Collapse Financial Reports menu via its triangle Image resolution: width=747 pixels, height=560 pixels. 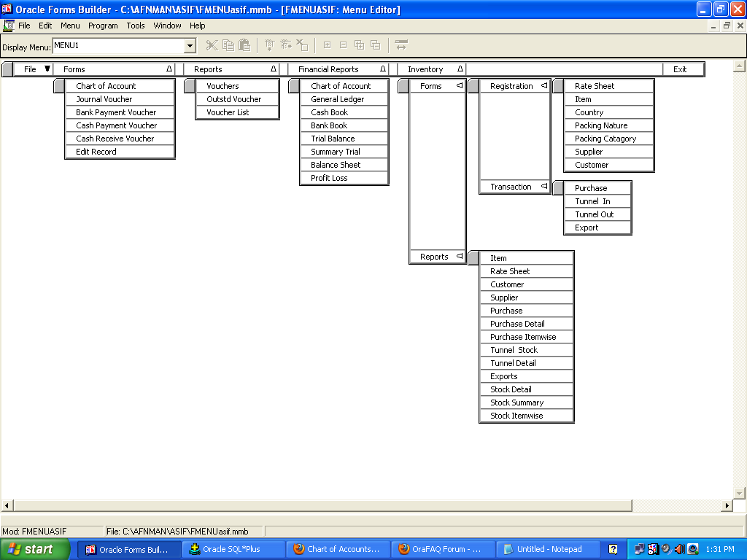click(382, 69)
